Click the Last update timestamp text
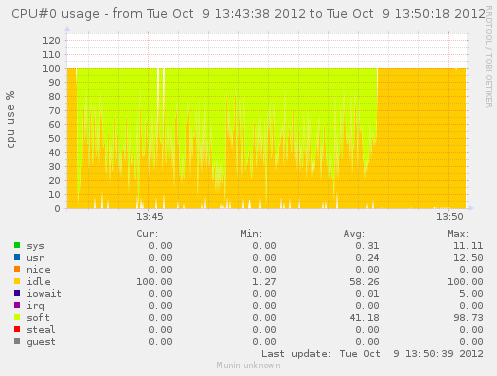 [372, 354]
